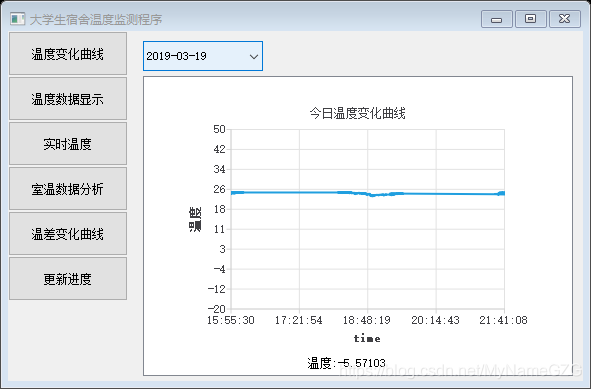Click the vertical y-axis title 温度
The width and height of the screenshot is (591, 389).
coord(195,219)
